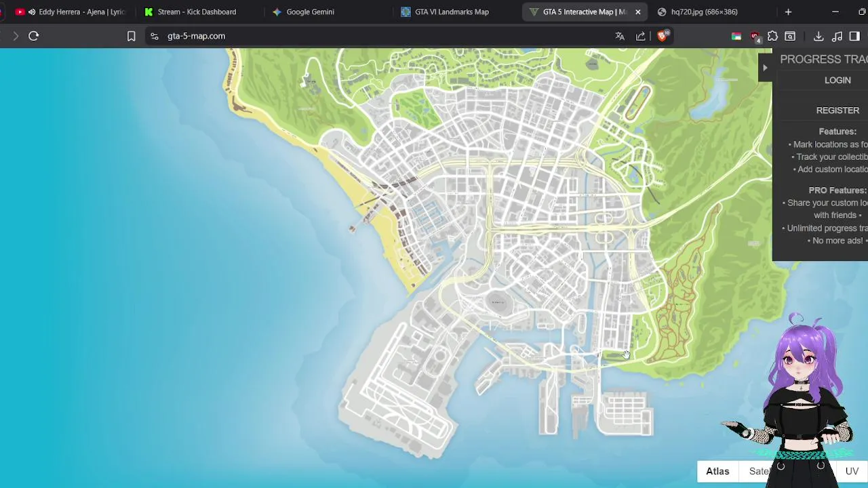Click the PROGRESS TRACKER heading
Viewport: 868px width, 488px height.
(x=824, y=59)
